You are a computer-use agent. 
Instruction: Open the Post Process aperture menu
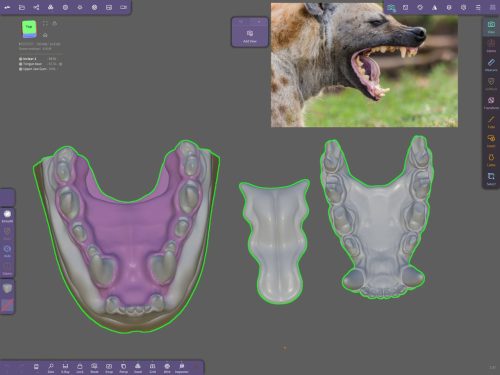(x=95, y=7)
